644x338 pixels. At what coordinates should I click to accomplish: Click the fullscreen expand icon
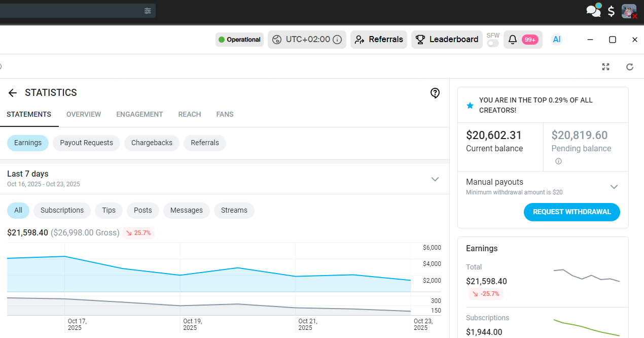click(x=605, y=67)
